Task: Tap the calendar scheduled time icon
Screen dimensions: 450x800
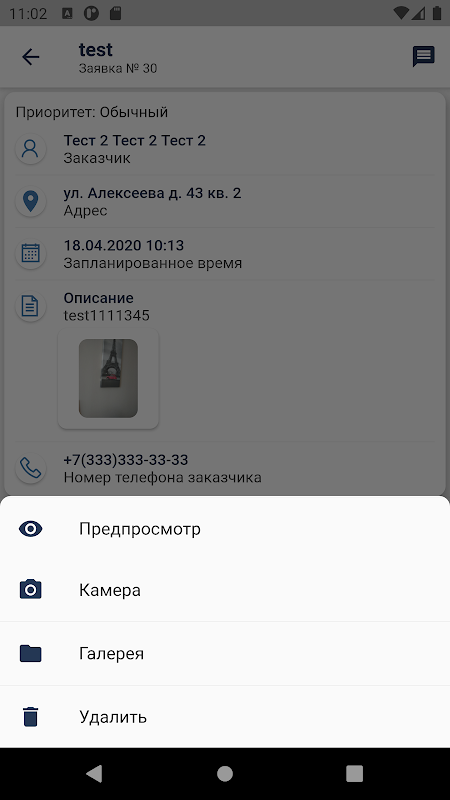Action: [x=31, y=254]
